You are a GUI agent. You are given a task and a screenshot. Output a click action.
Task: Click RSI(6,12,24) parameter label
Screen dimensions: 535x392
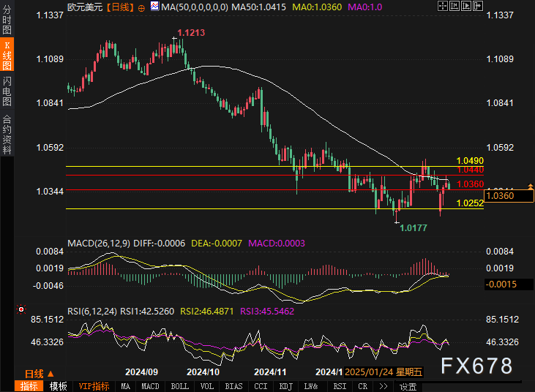pyautogui.click(x=92, y=312)
